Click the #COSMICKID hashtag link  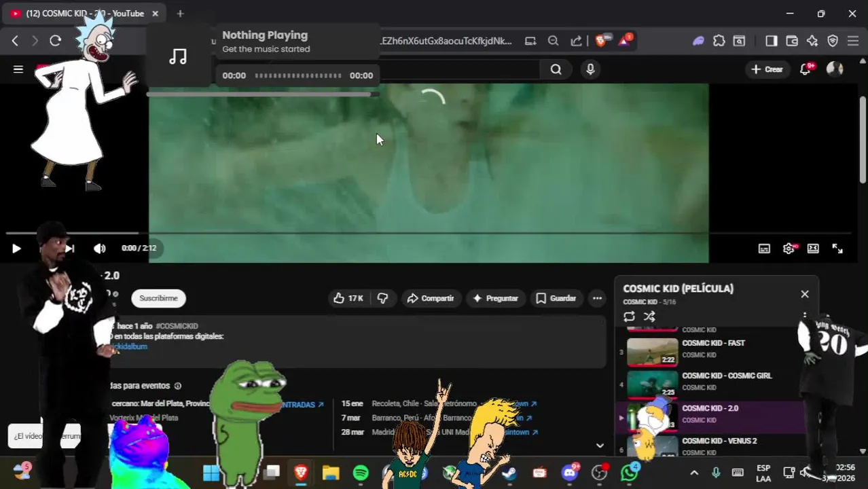click(x=177, y=326)
